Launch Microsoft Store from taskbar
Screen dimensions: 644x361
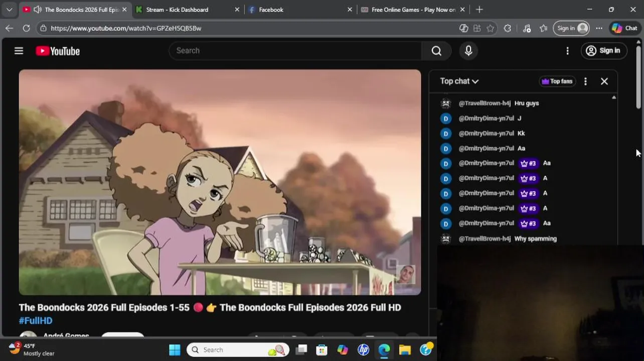322,350
